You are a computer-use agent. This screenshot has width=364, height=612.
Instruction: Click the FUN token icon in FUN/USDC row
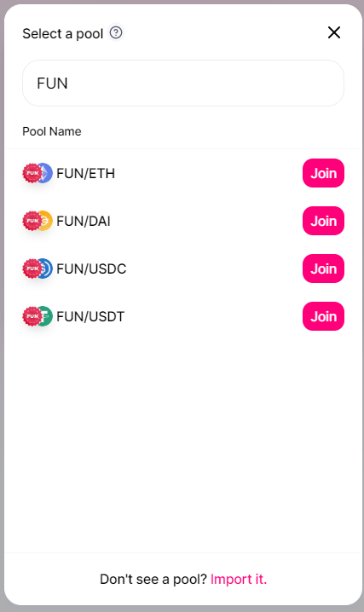point(32,268)
